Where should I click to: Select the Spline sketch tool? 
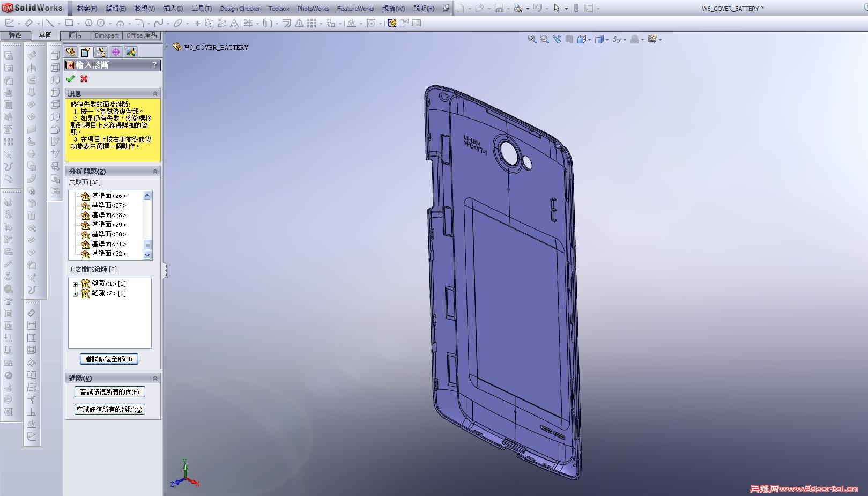[x=158, y=23]
